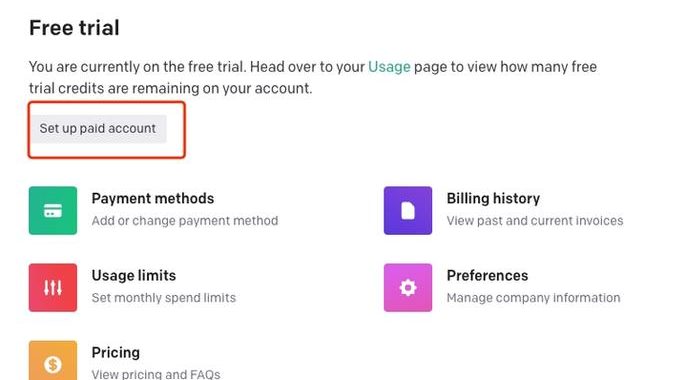Click the free trial description paragraph
The width and height of the screenshot is (687, 380).
point(313,78)
